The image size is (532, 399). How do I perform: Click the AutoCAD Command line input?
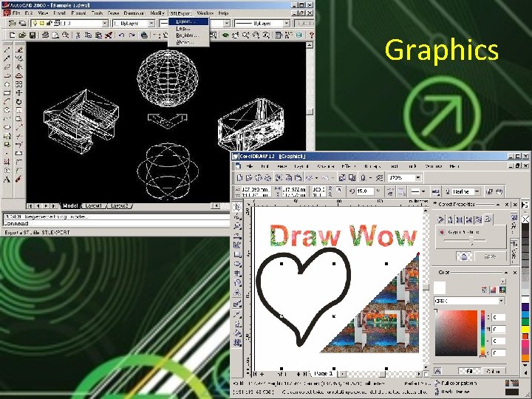pos(115,223)
